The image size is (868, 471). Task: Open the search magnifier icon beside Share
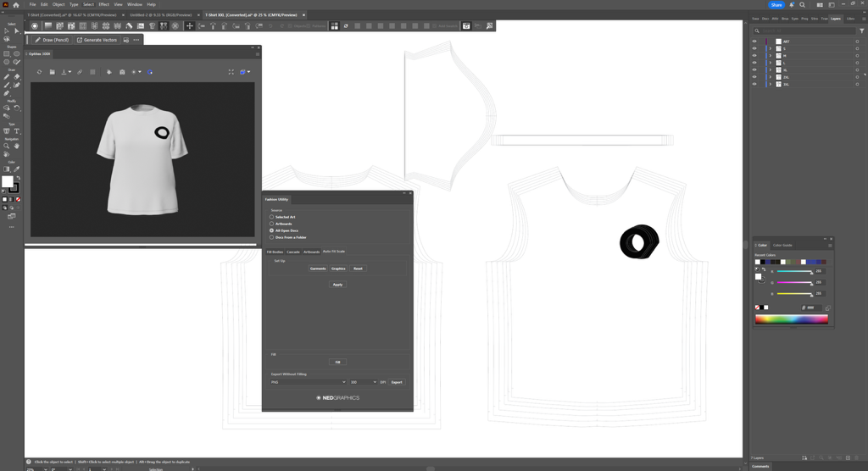point(803,5)
